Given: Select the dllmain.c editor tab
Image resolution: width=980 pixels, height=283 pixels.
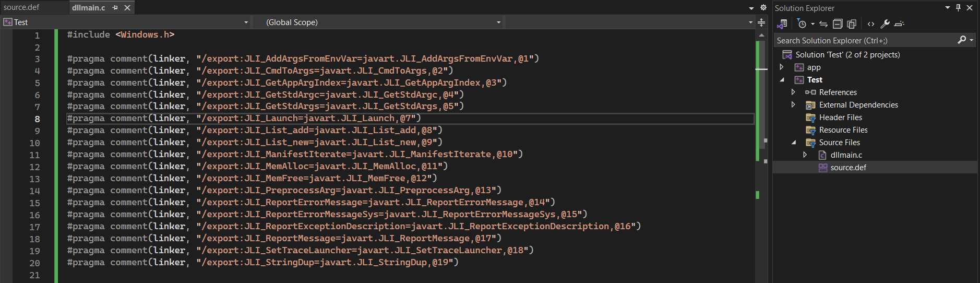Looking at the screenshot, I should (89, 8).
